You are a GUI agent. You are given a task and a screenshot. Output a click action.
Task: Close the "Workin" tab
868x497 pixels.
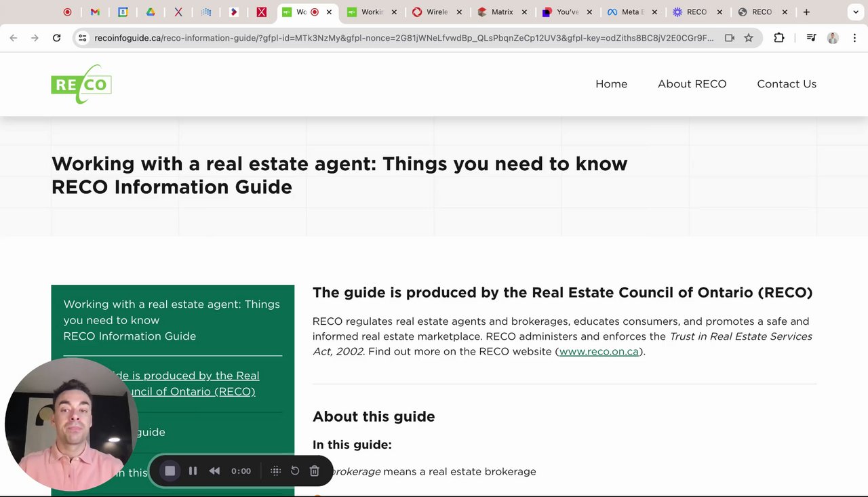pyautogui.click(x=394, y=12)
